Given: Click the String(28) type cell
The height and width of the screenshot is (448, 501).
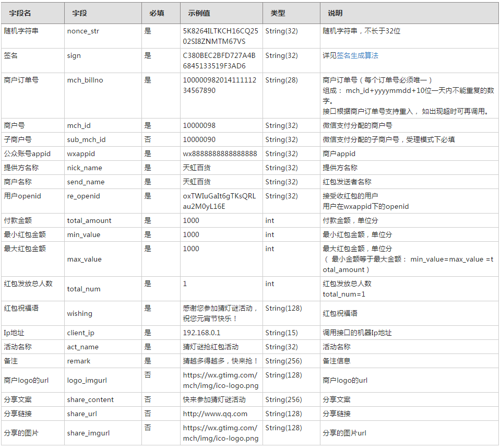Looking at the screenshot, I should pos(281,80).
